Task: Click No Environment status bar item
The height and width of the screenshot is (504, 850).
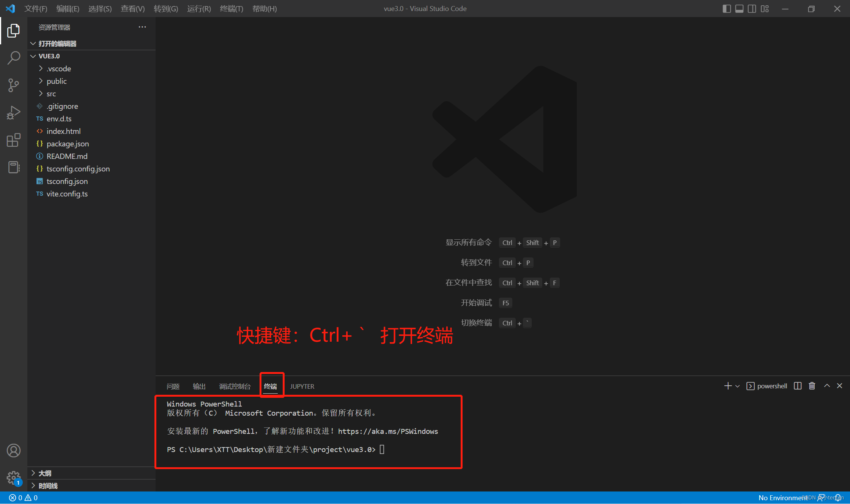Action: 783,498
